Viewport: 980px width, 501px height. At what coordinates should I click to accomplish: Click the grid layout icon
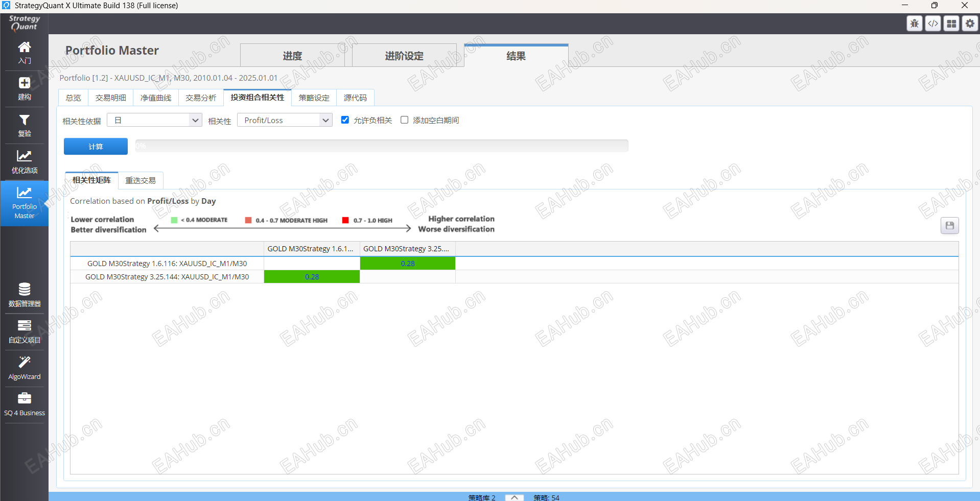coord(951,23)
